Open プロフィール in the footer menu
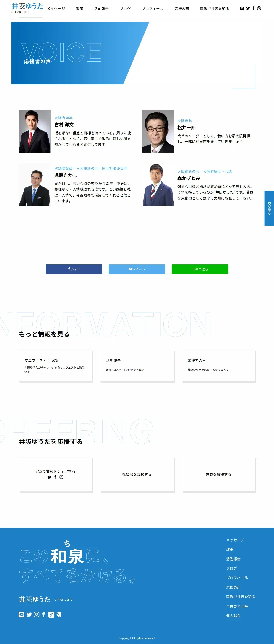 point(237,578)
